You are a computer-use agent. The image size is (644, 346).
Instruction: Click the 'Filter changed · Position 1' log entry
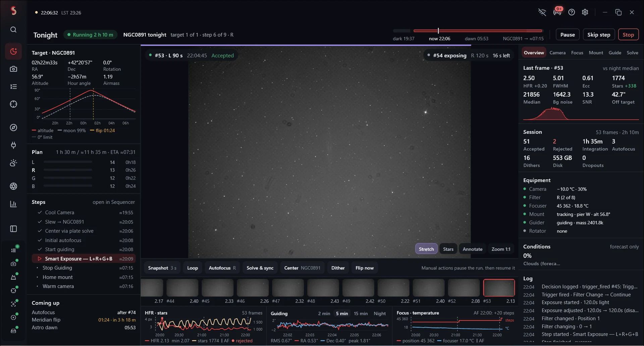point(581,318)
